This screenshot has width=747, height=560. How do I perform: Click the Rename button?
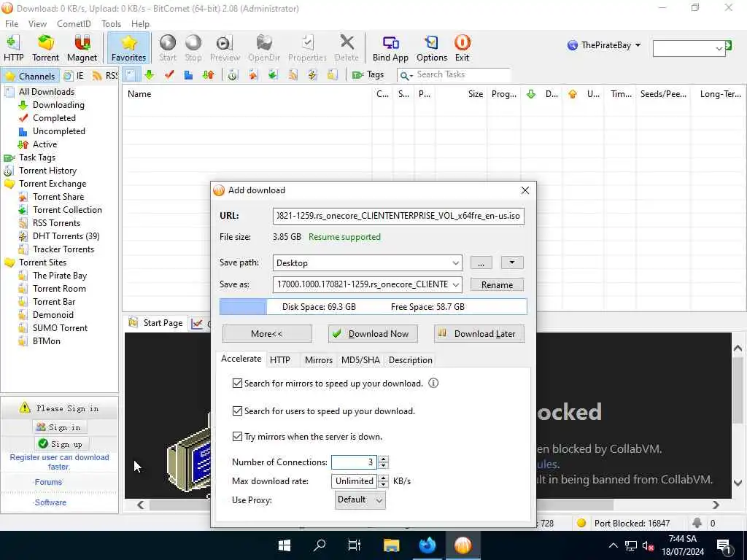click(497, 285)
